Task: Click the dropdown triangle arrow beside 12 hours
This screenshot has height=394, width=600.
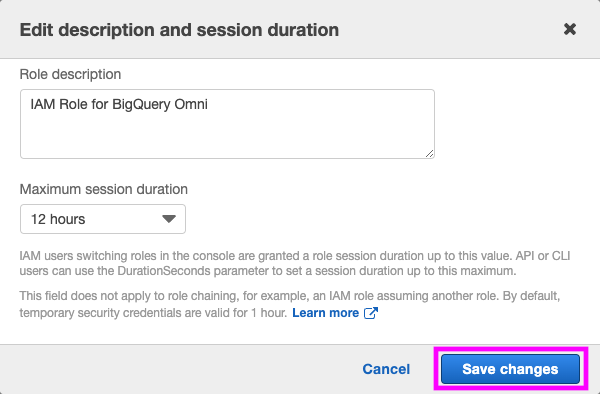Action: click(x=169, y=219)
